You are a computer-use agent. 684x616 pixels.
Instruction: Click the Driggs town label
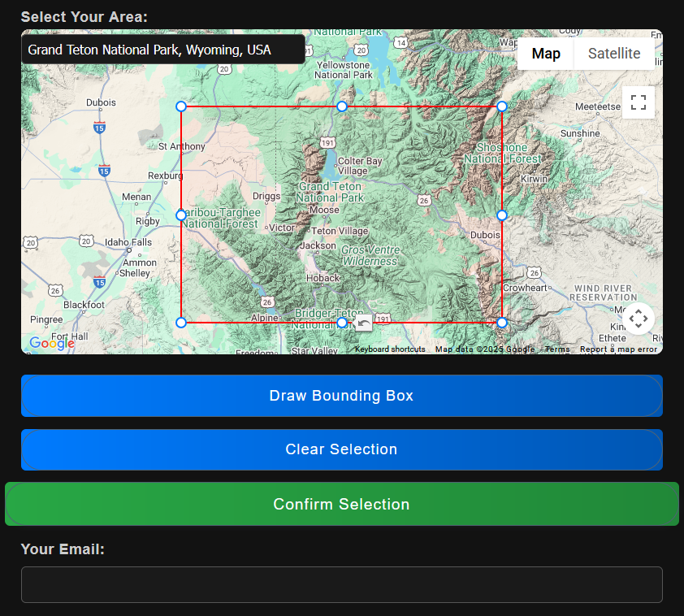coord(266,197)
